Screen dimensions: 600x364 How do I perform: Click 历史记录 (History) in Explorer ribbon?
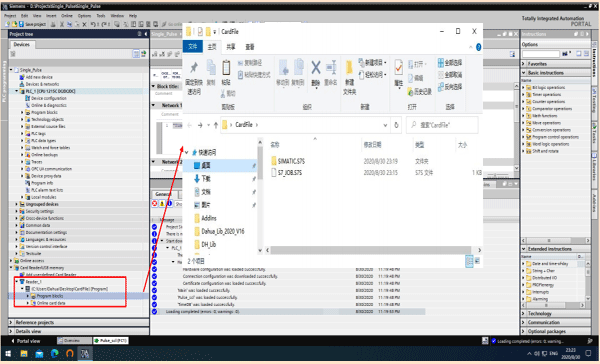pyautogui.click(x=419, y=91)
